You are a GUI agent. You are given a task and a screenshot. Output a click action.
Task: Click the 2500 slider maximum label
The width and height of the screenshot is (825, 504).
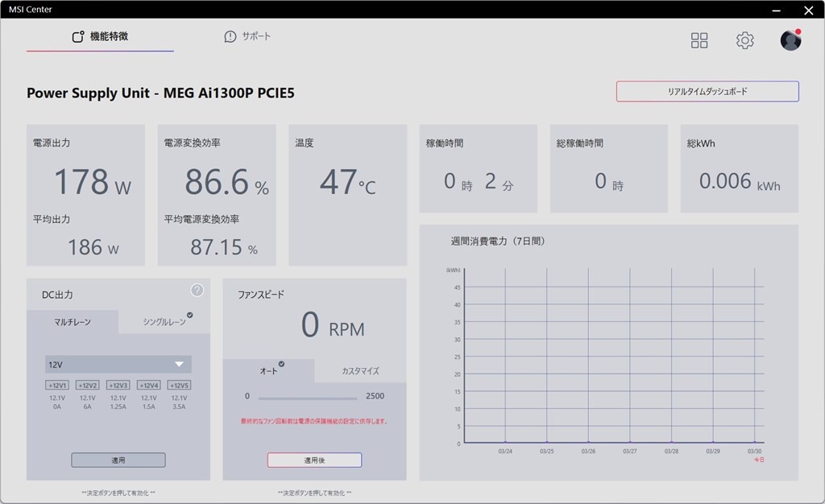[x=375, y=396]
